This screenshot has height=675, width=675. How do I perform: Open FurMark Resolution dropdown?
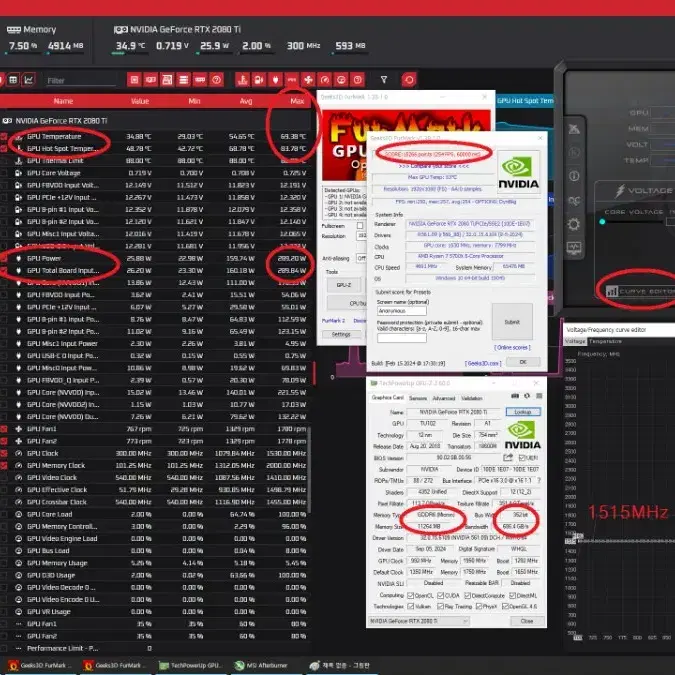click(x=361, y=236)
